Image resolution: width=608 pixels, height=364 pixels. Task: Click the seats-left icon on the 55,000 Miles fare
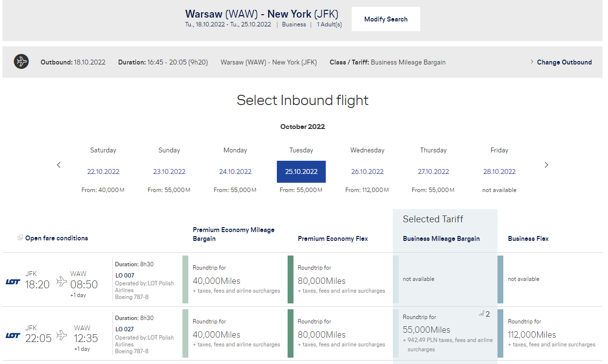point(481,314)
